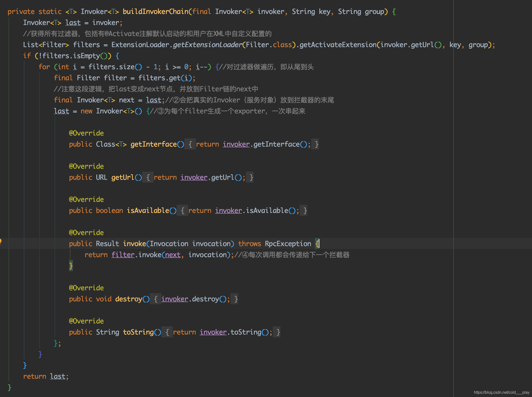532x397 pixels.
Task: Click 'isEmpty' in the if condition
Action: (86, 56)
